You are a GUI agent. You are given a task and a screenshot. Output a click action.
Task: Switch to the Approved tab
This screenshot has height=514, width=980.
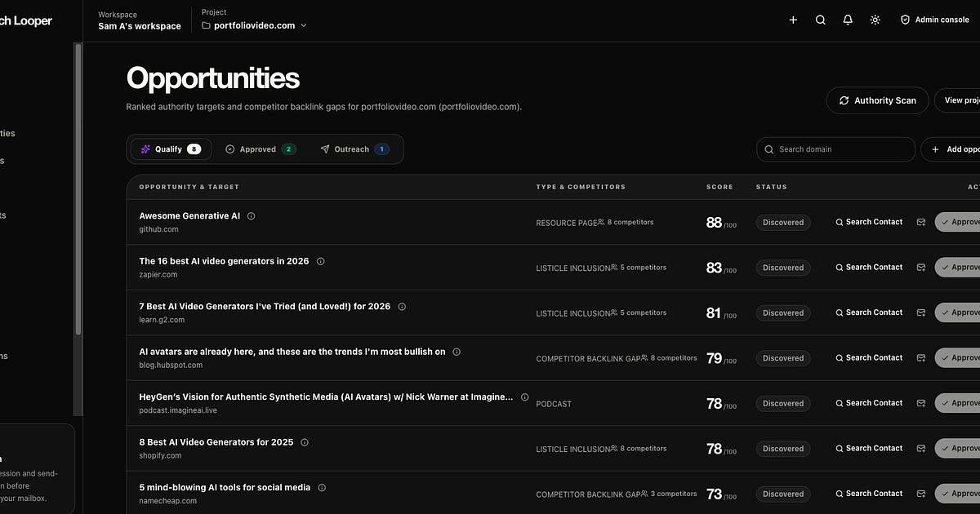tap(261, 149)
